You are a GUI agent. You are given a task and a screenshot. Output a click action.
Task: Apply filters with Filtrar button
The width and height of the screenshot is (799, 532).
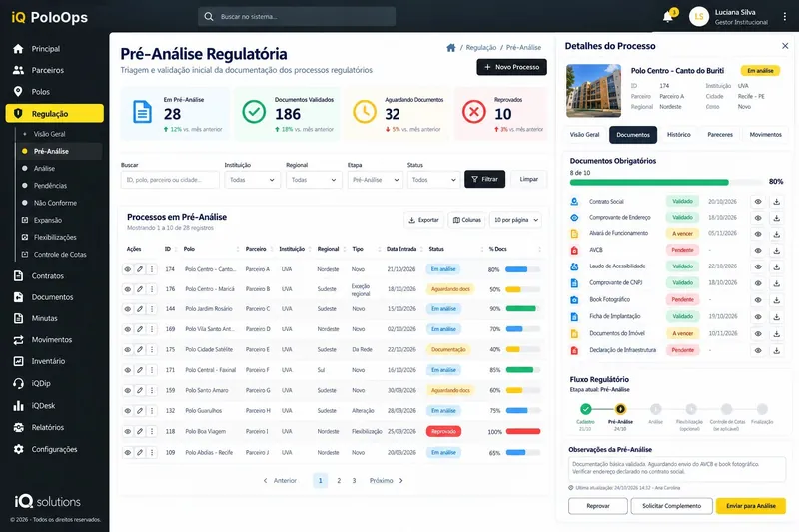tap(484, 179)
